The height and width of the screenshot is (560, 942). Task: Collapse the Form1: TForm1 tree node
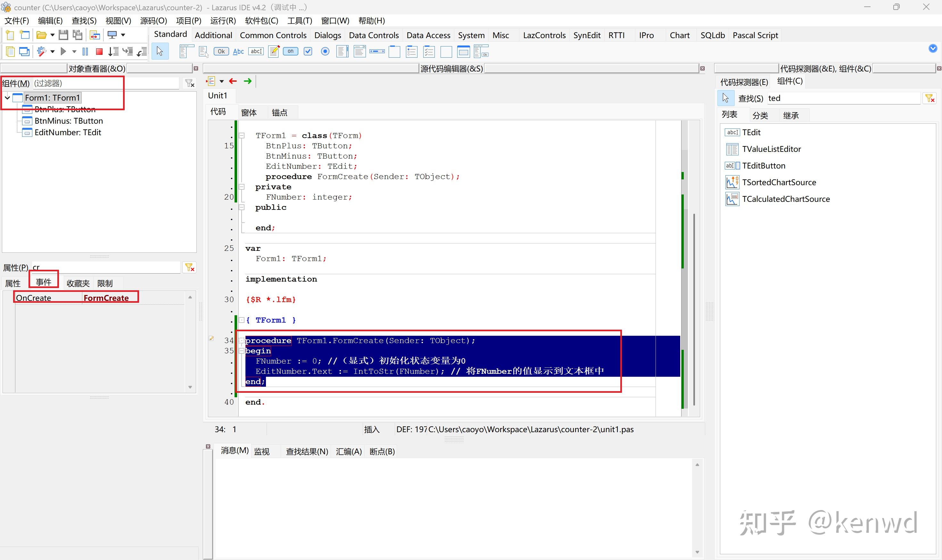[7, 98]
